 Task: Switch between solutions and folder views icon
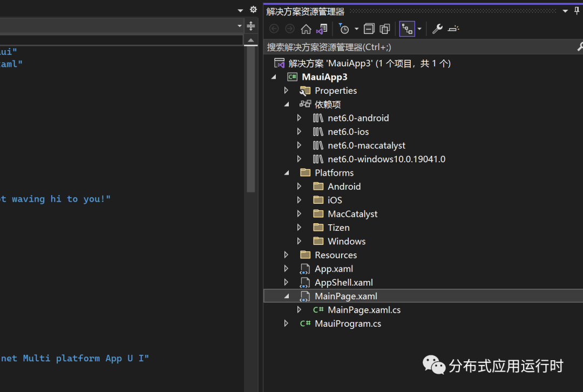point(322,29)
